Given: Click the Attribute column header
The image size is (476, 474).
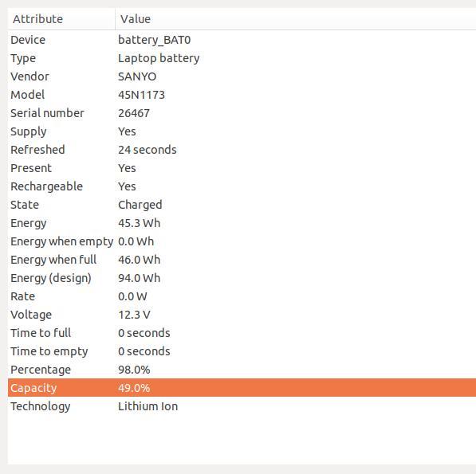Looking at the screenshot, I should coord(61,19).
